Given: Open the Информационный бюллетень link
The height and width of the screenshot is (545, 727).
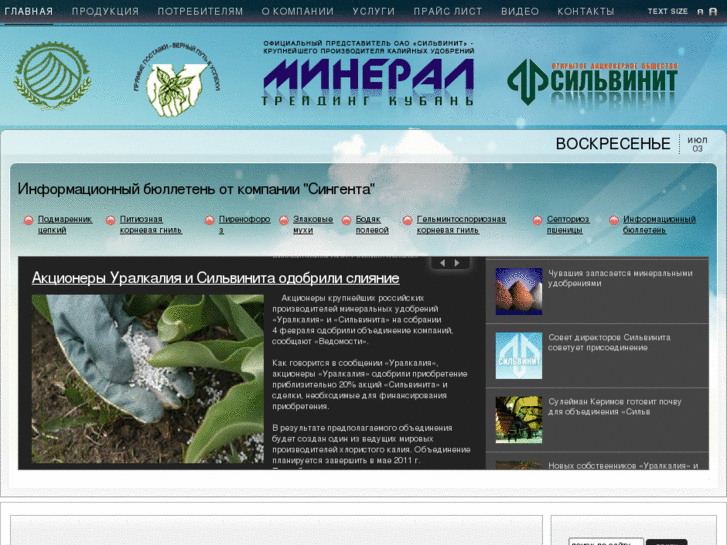Looking at the screenshot, I should coord(659,224).
